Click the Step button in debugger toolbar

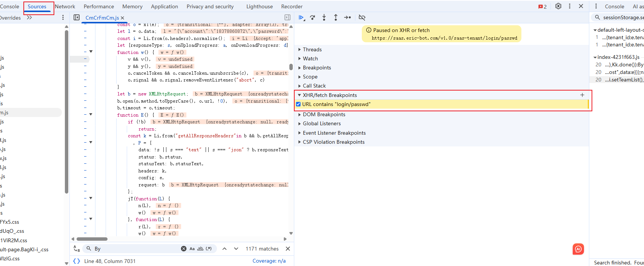point(347,17)
